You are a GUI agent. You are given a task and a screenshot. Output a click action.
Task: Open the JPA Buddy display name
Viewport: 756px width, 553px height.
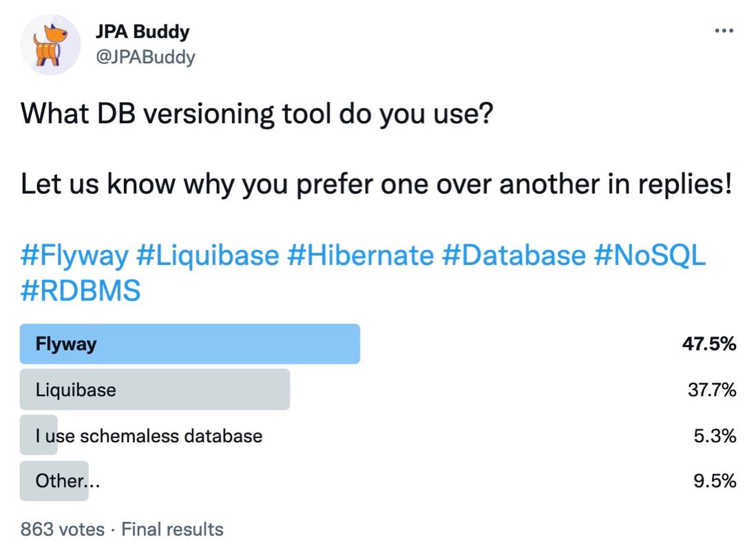click(143, 32)
